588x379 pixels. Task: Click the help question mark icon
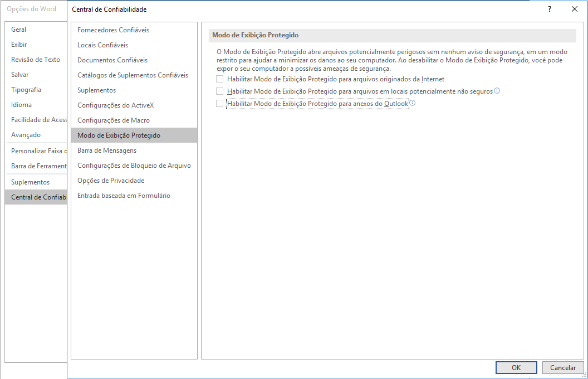point(549,9)
